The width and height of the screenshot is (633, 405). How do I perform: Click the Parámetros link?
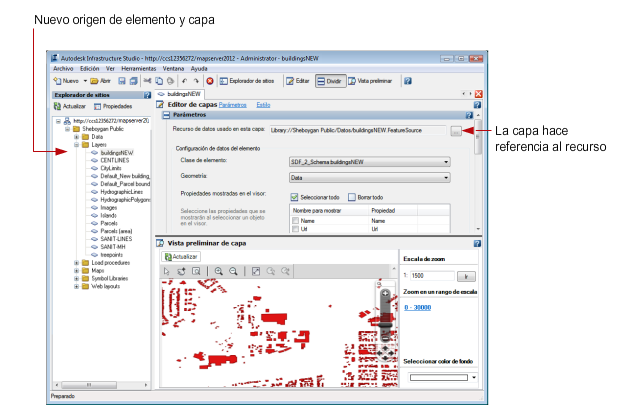233,105
